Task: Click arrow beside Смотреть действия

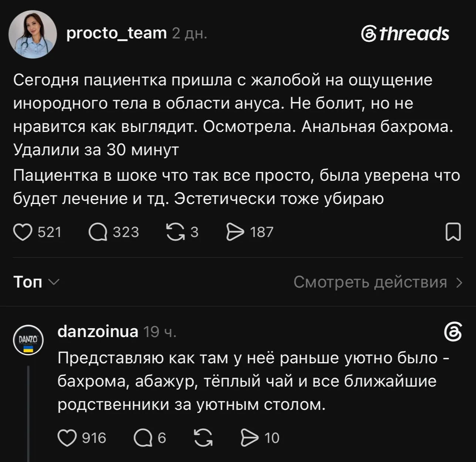Action: click(x=459, y=282)
